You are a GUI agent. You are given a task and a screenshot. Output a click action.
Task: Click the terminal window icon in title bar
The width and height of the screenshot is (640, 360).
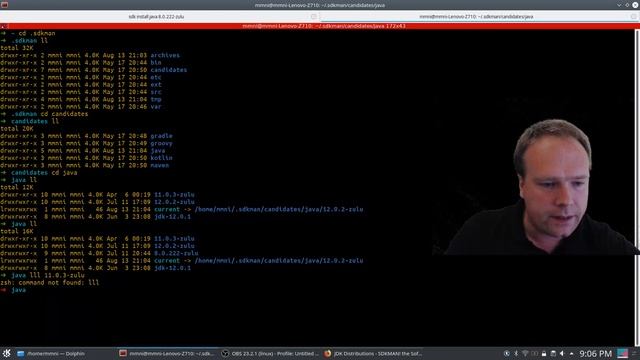click(4, 5)
